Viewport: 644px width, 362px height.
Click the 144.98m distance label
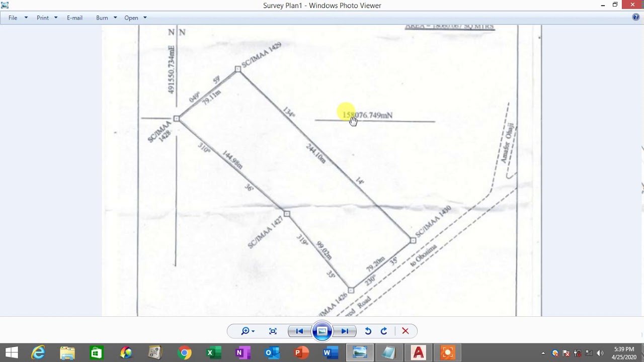pyautogui.click(x=232, y=160)
